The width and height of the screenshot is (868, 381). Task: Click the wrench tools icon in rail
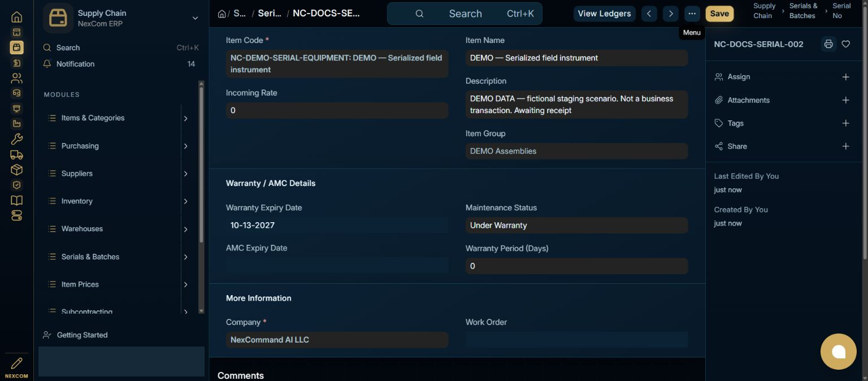click(16, 139)
